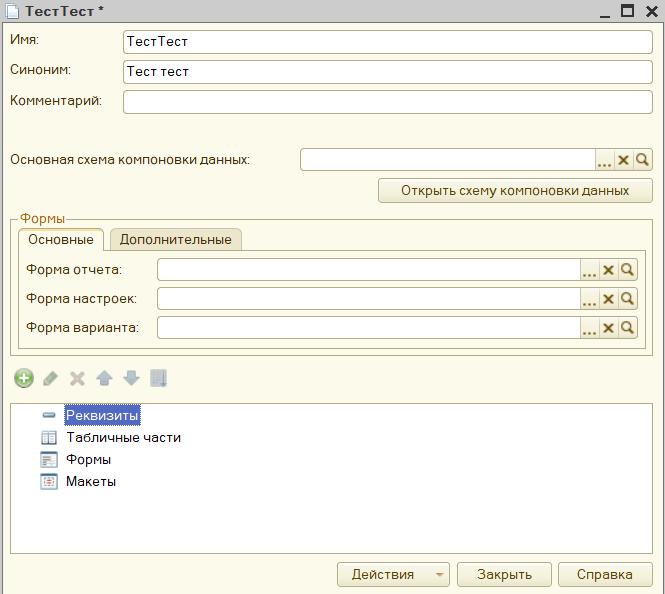Click the Основная схема компоновки данных field

coord(448,160)
